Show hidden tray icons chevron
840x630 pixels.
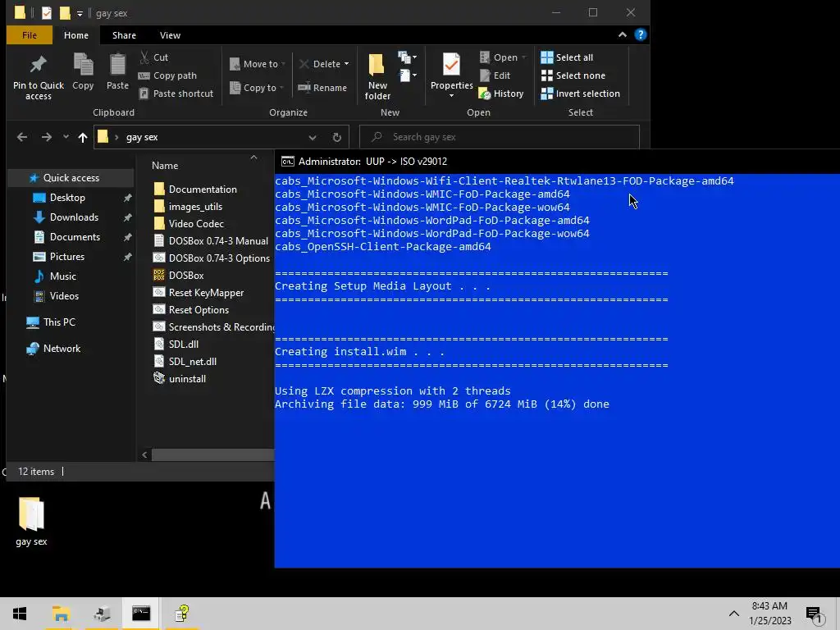(x=734, y=614)
